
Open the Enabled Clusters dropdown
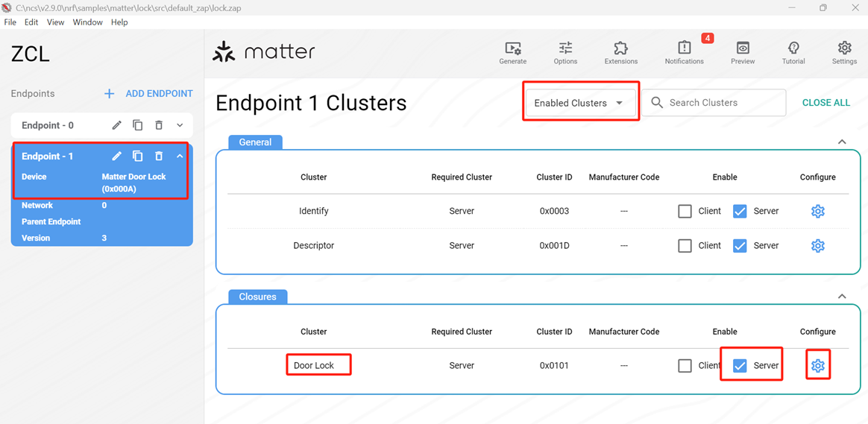581,103
